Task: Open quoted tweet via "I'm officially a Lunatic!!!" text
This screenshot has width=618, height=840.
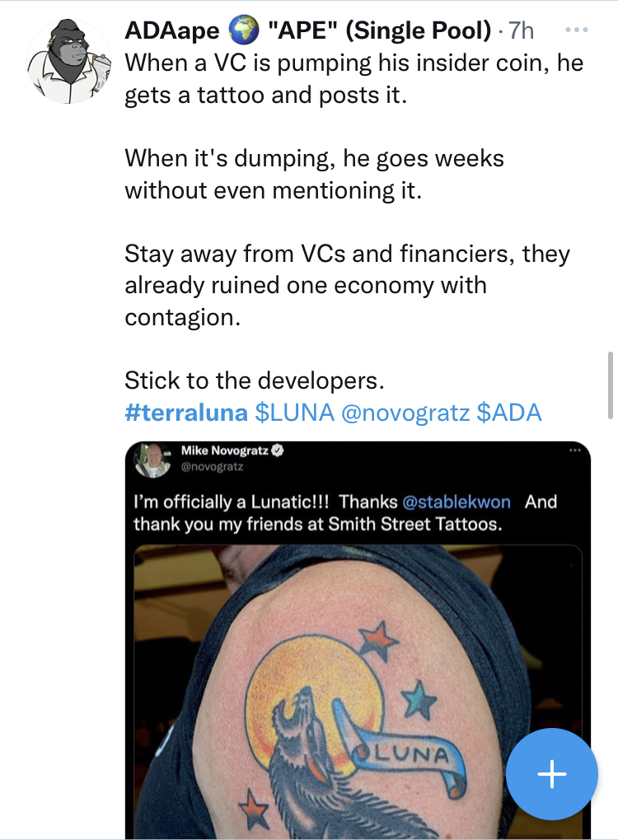Action: [233, 502]
